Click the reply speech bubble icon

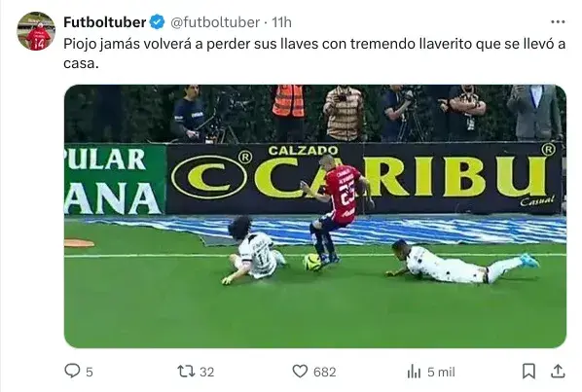click(72, 371)
